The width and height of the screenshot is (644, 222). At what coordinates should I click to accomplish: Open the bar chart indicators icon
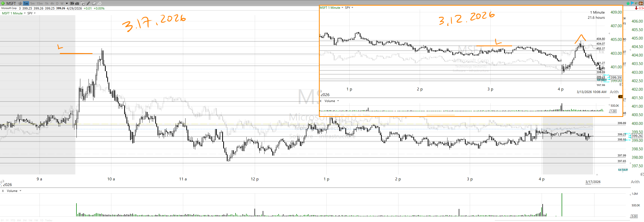(x=77, y=3)
